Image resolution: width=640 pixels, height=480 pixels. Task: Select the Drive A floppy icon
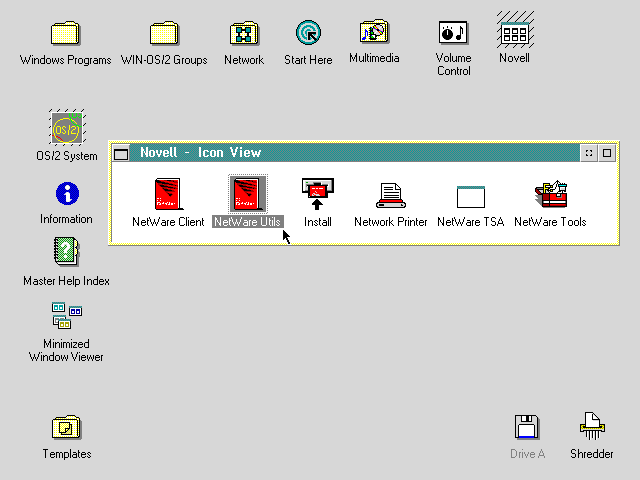pyautogui.click(x=527, y=428)
